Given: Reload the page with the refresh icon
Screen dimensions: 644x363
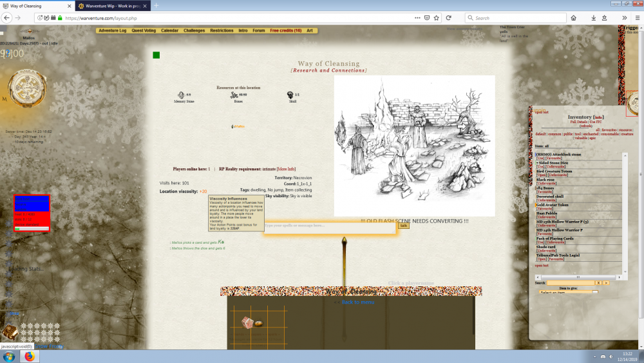Looking at the screenshot, I should click(448, 17).
